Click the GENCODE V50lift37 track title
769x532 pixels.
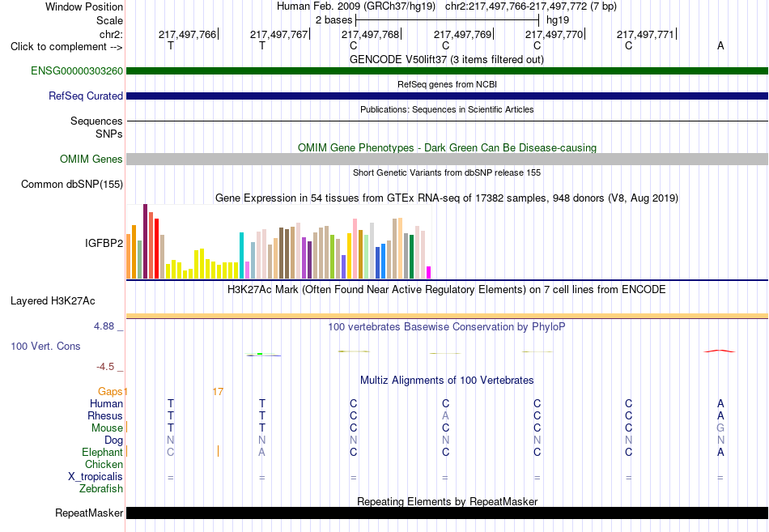click(x=446, y=59)
